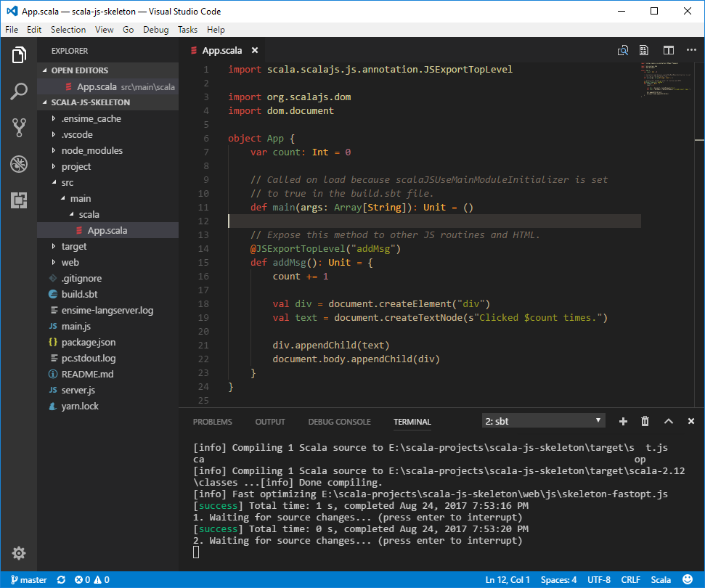Open the server.js file

(x=108, y=390)
